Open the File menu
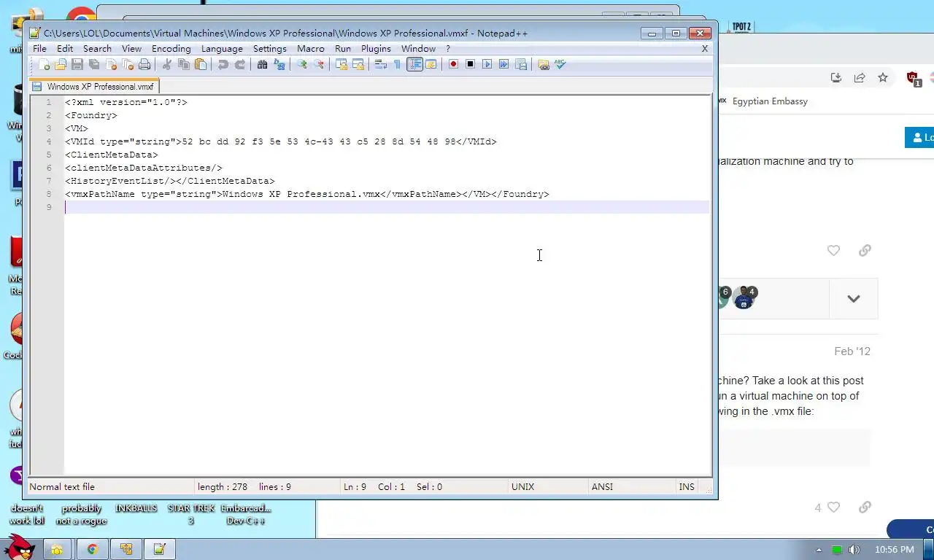 point(39,48)
